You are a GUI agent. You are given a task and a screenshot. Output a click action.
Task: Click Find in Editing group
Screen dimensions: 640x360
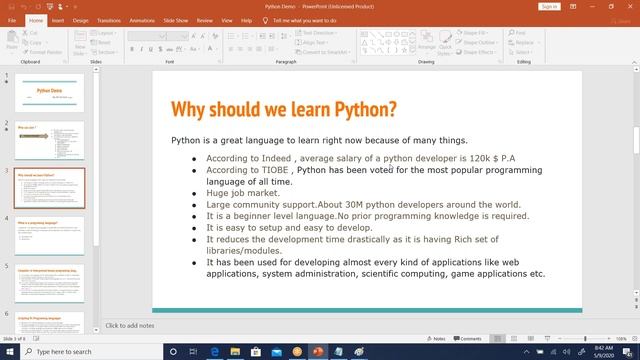coord(517,33)
